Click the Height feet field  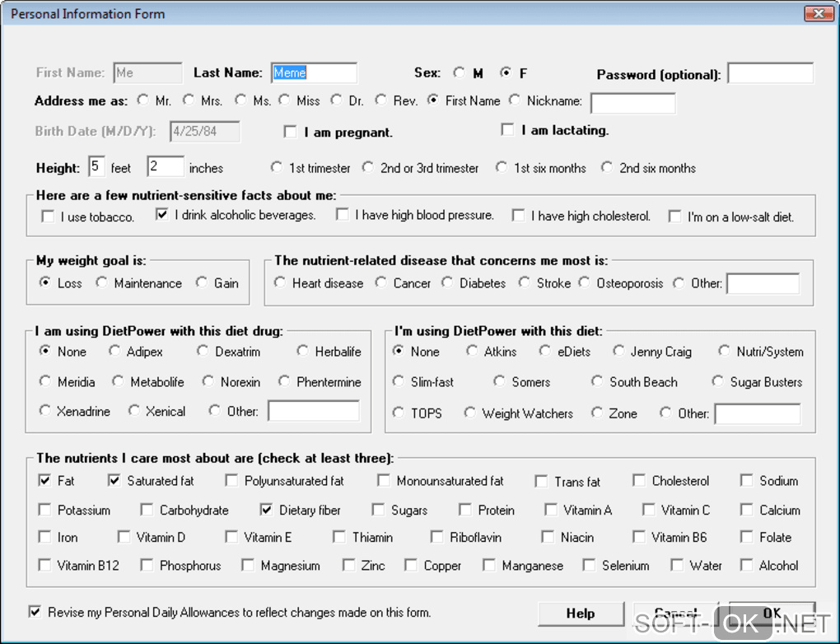point(97,167)
